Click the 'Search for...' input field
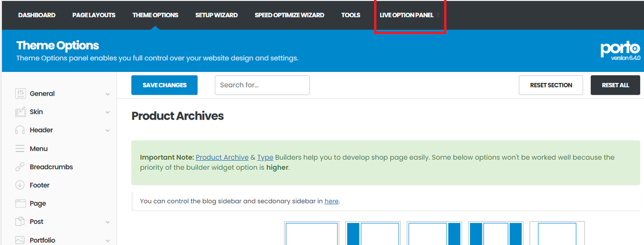The image size is (644, 245). point(262,85)
